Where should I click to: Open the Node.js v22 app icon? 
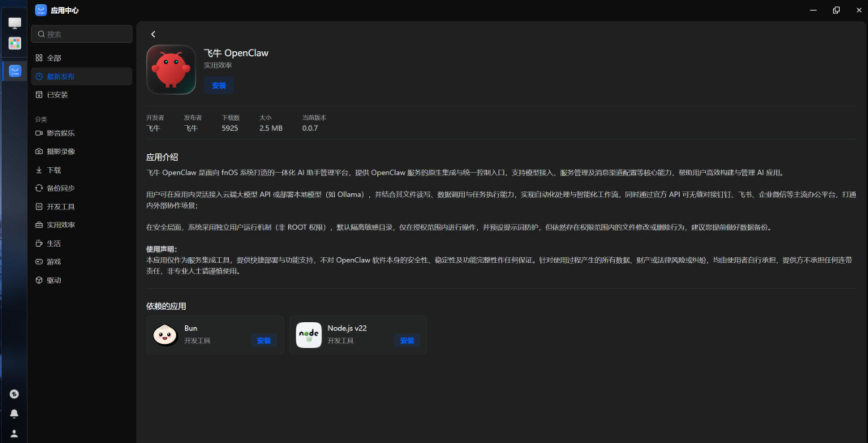pos(309,335)
